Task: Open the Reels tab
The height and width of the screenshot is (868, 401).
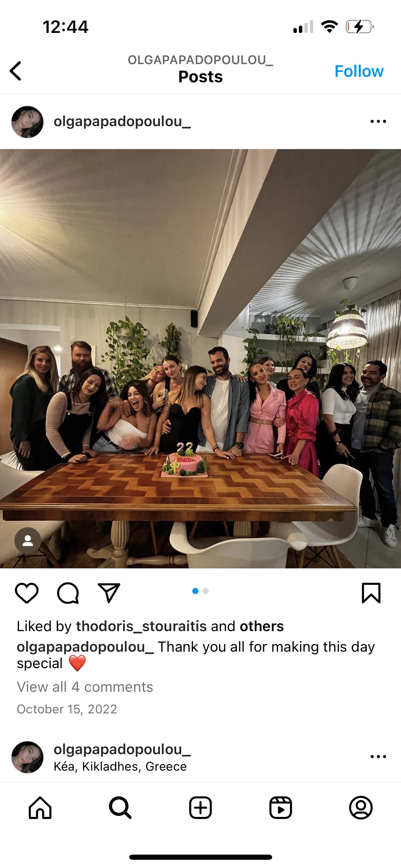Action: tap(281, 808)
